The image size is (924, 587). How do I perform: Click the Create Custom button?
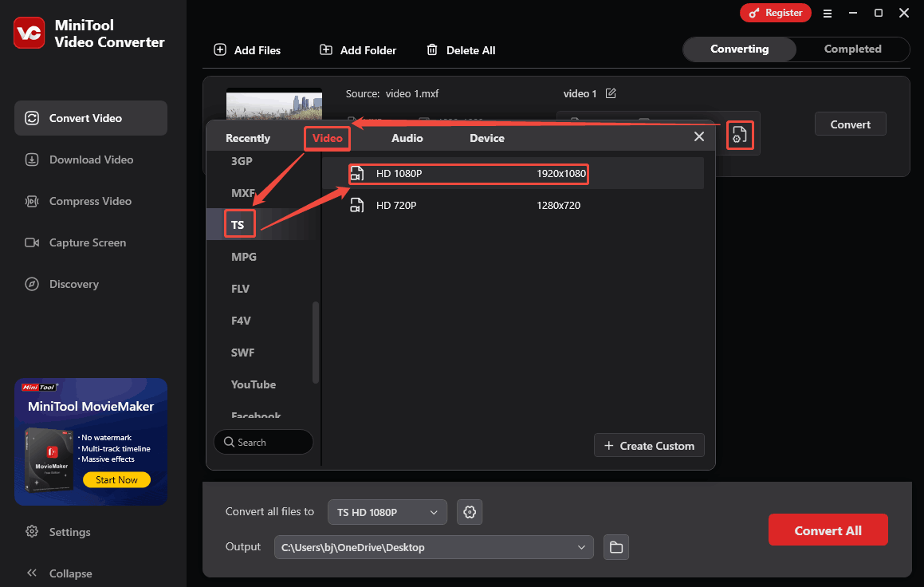(x=650, y=446)
